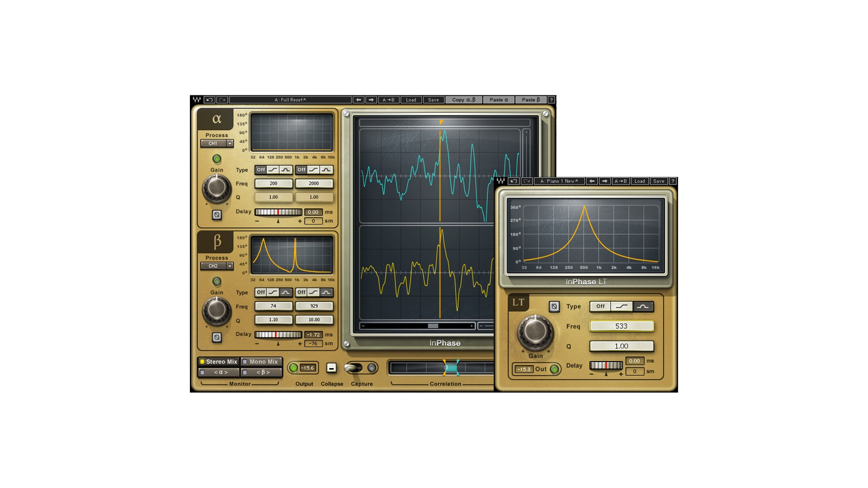Select bell filter for beta first band
This screenshot has height=488, width=868.
286,292
